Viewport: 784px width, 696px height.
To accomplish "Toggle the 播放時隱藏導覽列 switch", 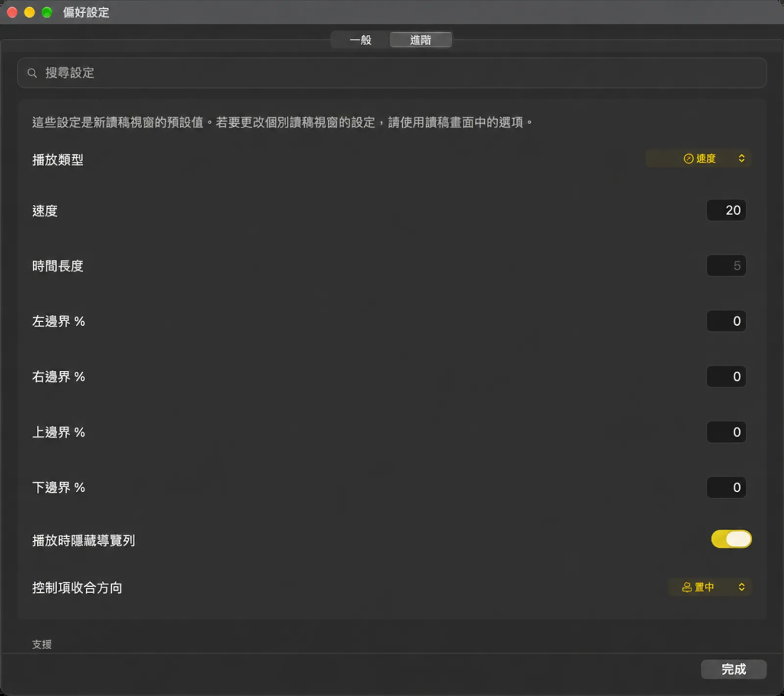I will [x=731, y=539].
